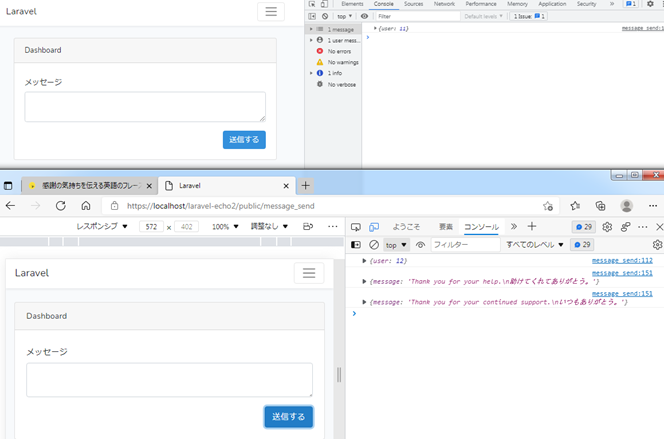Screen dimensions: 664x439
Task: Add page to favorites star-plus icon
Action: [548, 206]
